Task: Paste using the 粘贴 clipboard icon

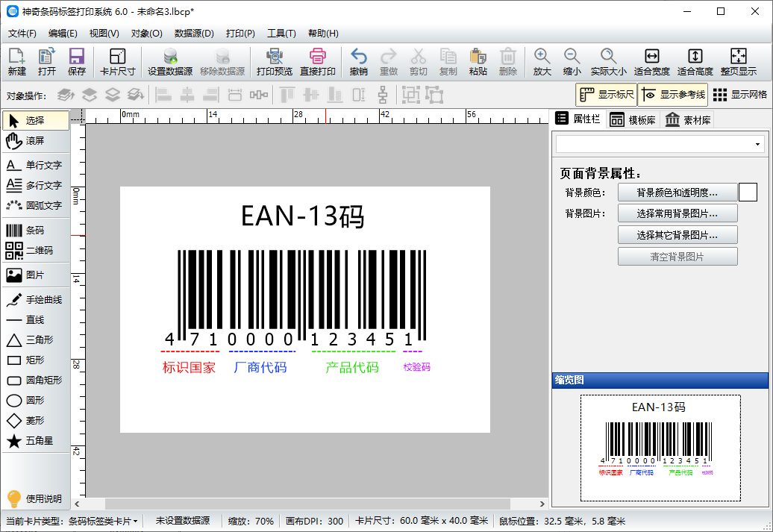Action: 478,62
